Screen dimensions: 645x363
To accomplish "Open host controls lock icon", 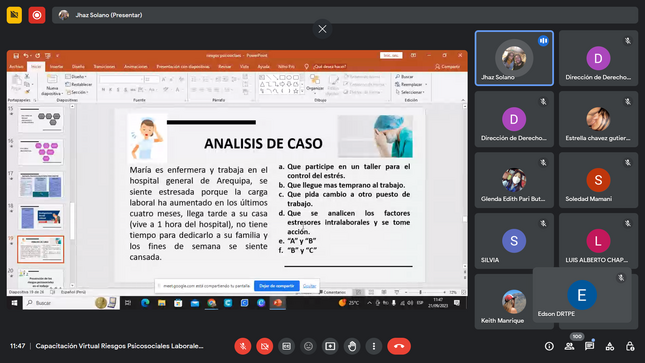I will click(630, 347).
